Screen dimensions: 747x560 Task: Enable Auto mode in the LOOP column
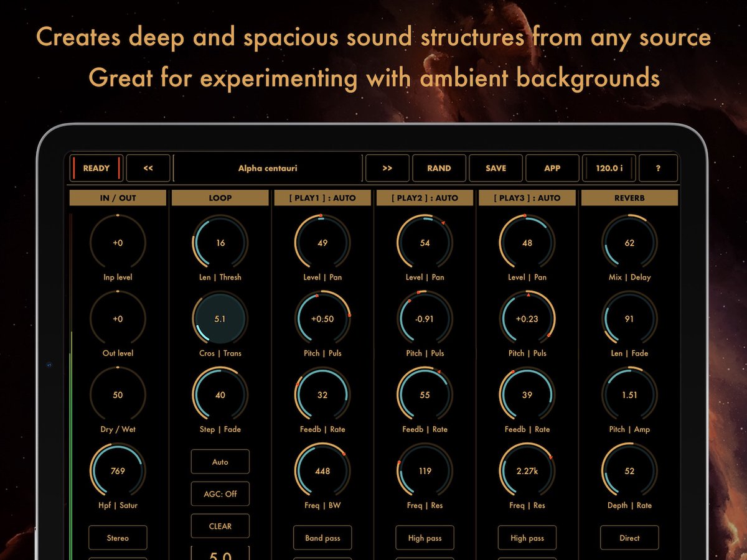[x=220, y=462]
